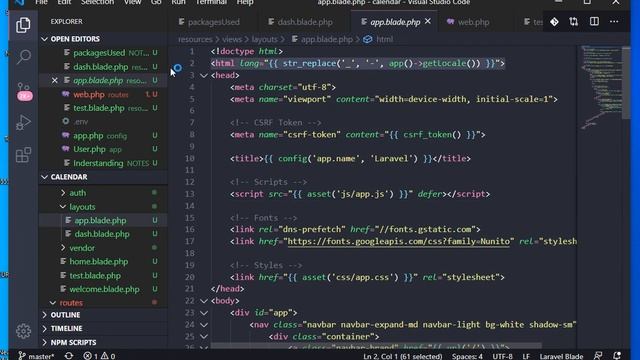The height and width of the screenshot is (360, 640).
Task: Fold the div id app at line 23
Action: pos(203,313)
